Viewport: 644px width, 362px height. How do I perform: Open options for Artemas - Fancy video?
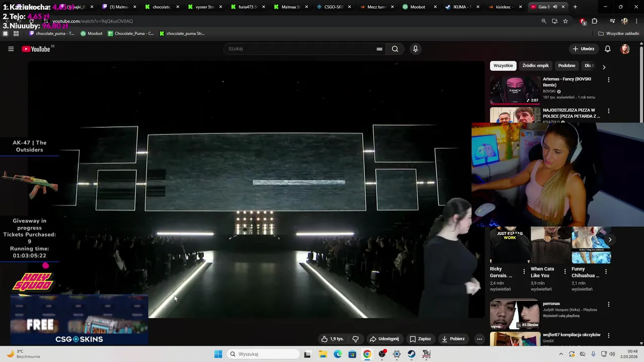tap(608, 79)
